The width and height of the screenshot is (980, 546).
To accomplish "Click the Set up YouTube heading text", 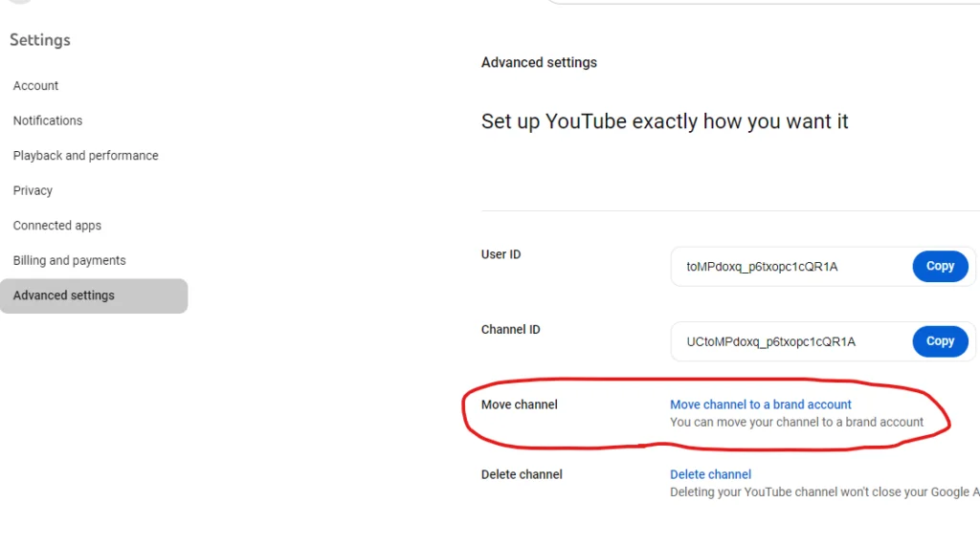I will (664, 121).
